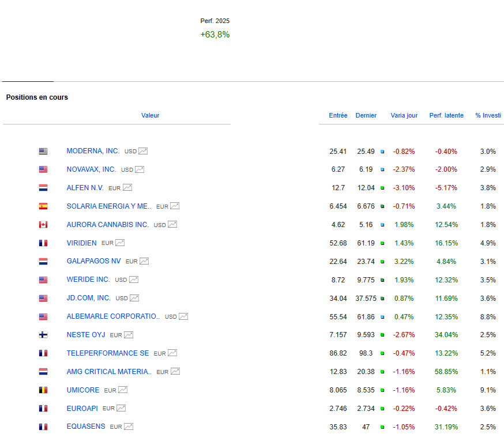The width and height of the screenshot is (504, 438).
Task: Open chart icon next to AMG CRITICAL MATERIA..
Action: 175,372
